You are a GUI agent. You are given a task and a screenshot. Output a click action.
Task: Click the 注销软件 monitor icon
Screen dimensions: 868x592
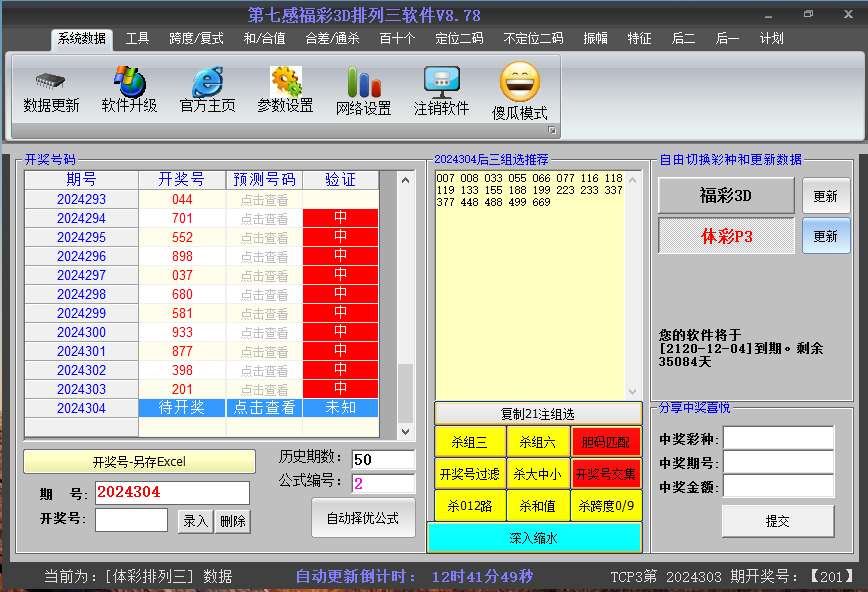click(441, 81)
